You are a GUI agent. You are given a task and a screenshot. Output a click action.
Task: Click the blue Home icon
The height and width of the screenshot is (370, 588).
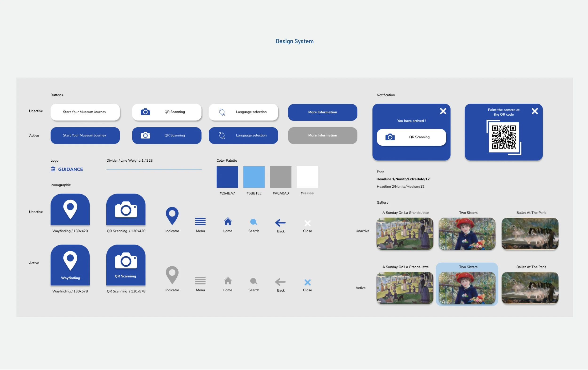tap(228, 222)
